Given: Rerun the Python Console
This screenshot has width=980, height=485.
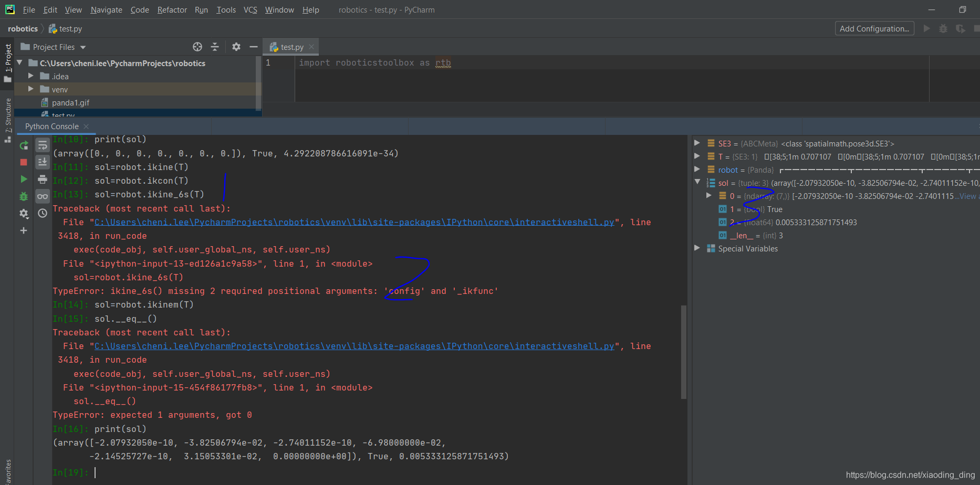Looking at the screenshot, I should [x=24, y=145].
